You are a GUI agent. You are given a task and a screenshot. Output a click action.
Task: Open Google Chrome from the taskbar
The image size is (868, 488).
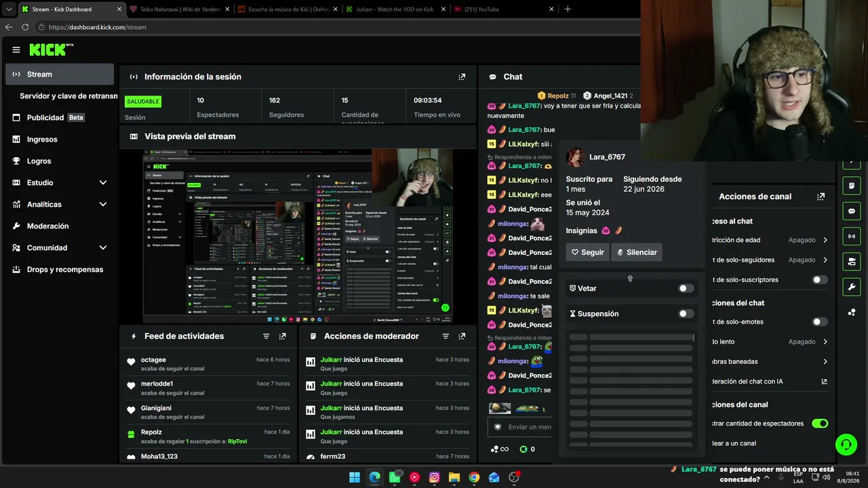[x=474, y=477]
